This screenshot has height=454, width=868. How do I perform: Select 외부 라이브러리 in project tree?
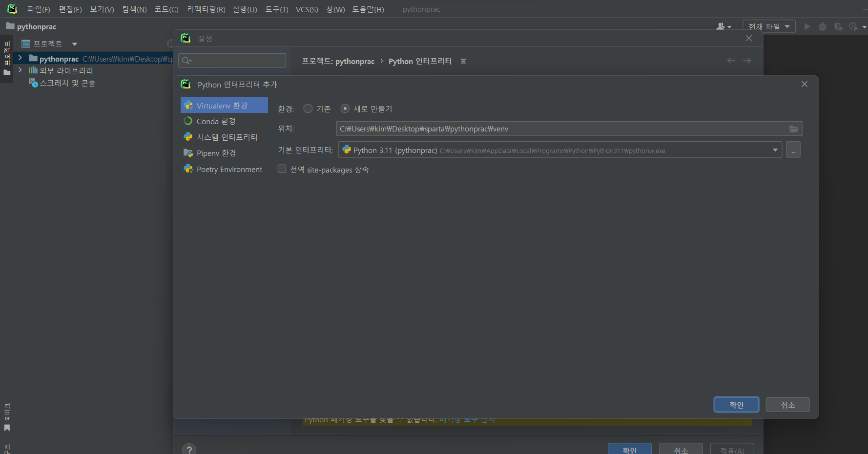(66, 70)
